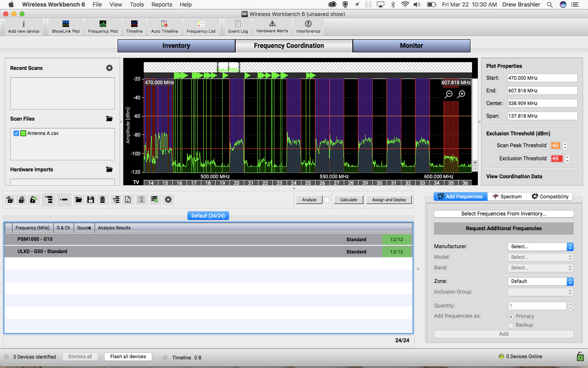The image size is (588, 368).
Task: Zoom out on the frequency plot
Action: point(449,94)
